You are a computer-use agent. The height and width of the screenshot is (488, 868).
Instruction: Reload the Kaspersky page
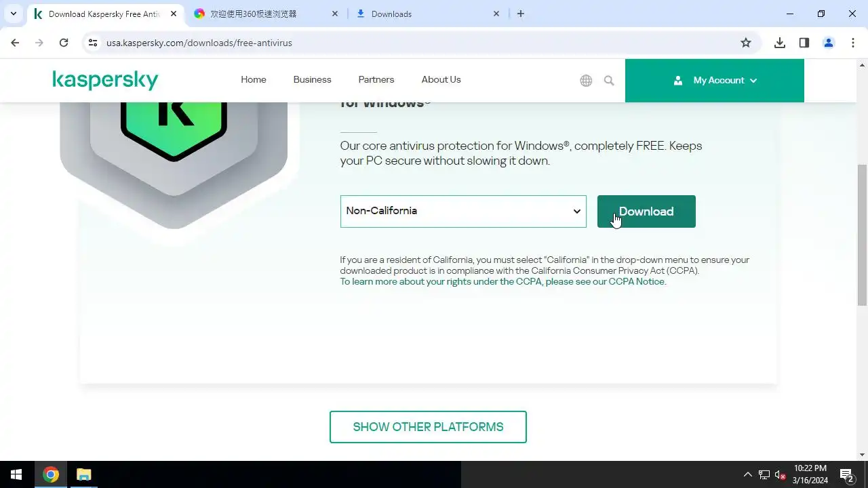(x=64, y=43)
